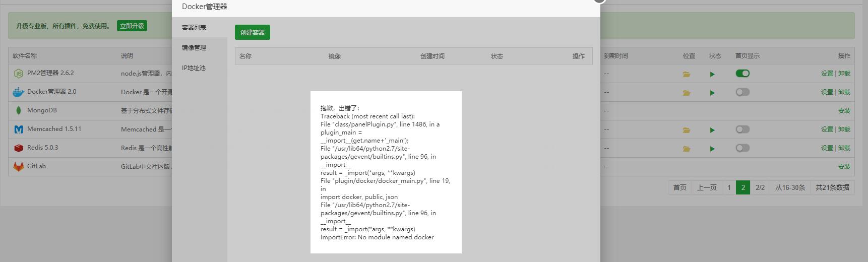The image size is (868, 262).
Task: Open folder location for Docker管理器 row
Action: tap(687, 93)
